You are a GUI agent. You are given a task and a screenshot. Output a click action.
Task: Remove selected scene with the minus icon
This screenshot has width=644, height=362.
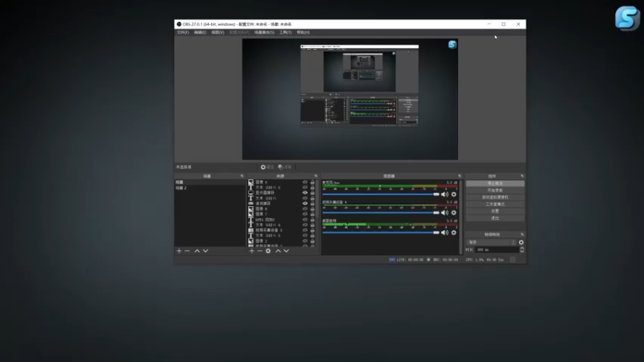tap(188, 251)
